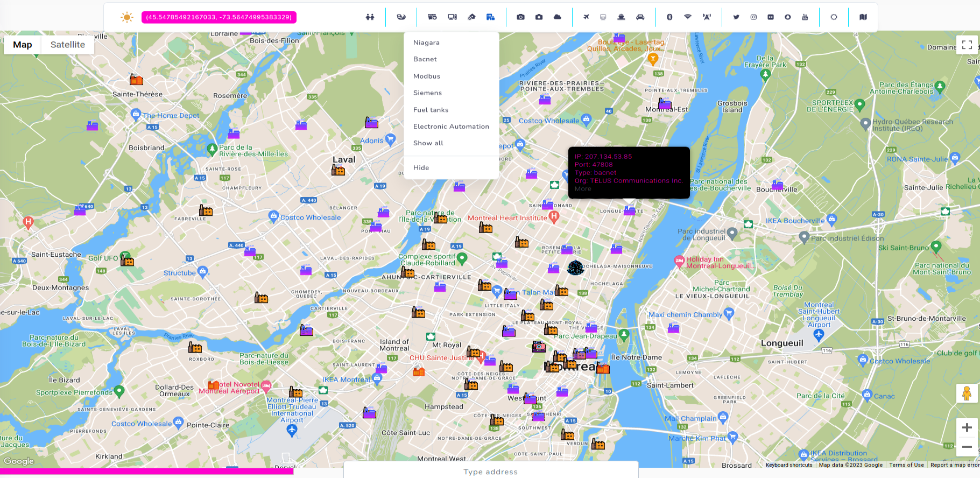This screenshot has height=478, width=980.
Task: Click the Flickr icon in toolbar
Action: (771, 17)
